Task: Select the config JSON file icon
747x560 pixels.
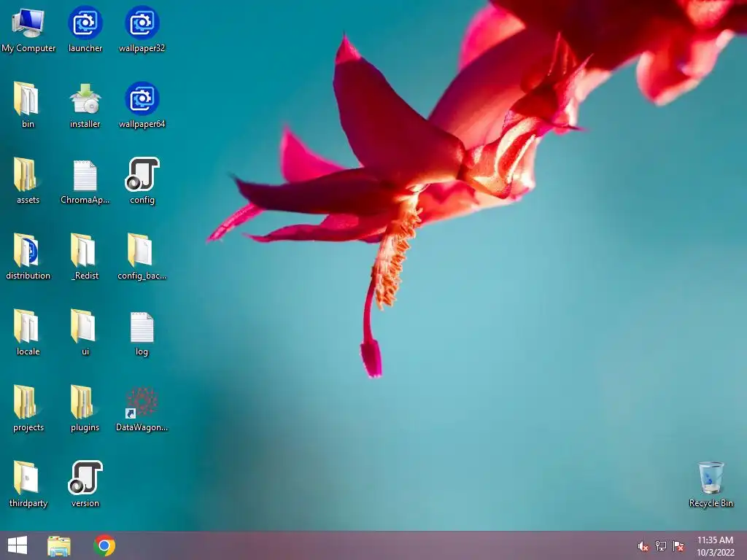Action: [142, 181]
